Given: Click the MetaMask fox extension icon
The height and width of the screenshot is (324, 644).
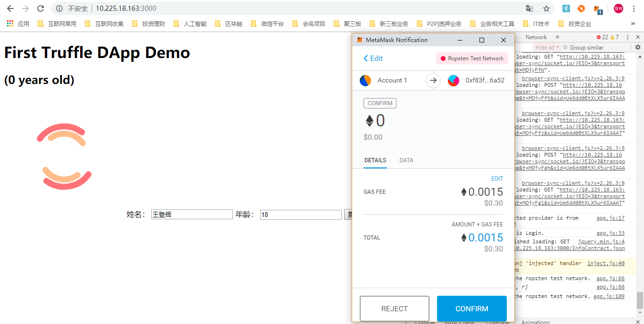Looking at the screenshot, I should (598, 8).
